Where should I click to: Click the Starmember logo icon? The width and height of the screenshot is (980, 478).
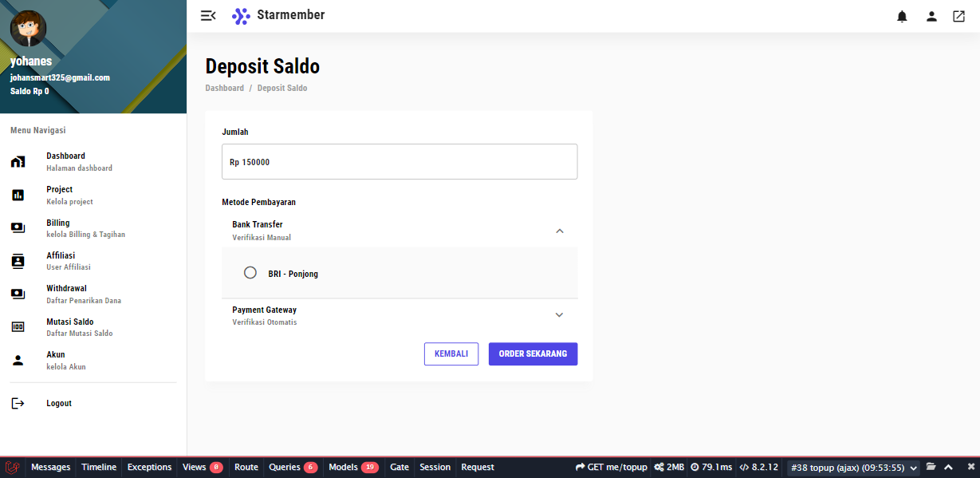pyautogui.click(x=241, y=16)
